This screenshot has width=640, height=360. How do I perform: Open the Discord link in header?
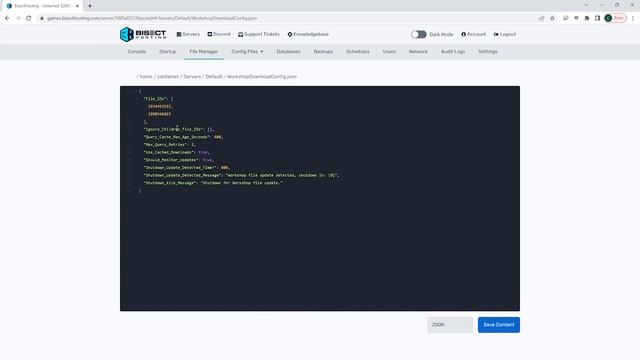[219, 34]
